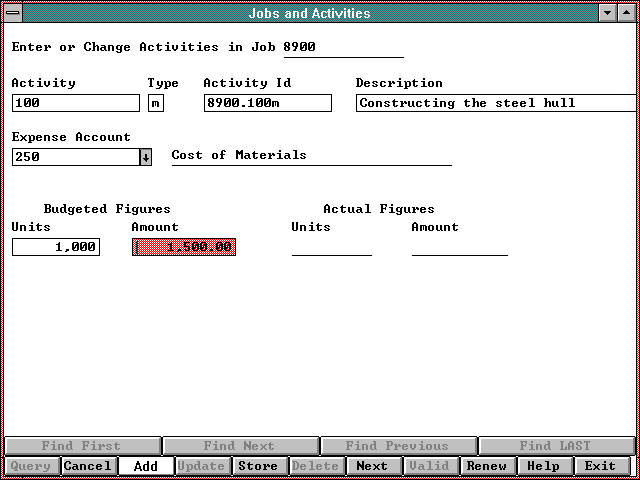Open Help from the bottom bar
The height and width of the screenshot is (480, 640).
coord(544,466)
